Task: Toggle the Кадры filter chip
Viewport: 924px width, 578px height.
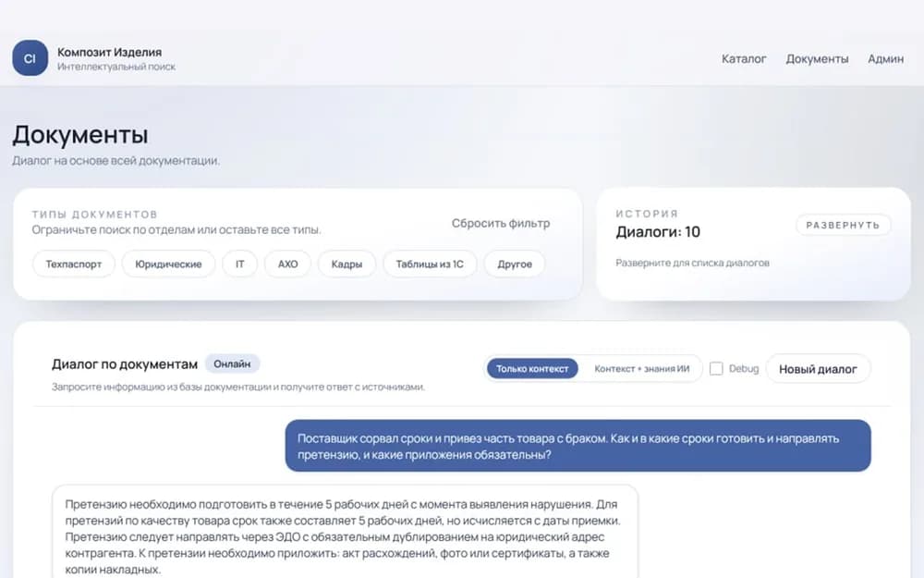Action: [346, 264]
